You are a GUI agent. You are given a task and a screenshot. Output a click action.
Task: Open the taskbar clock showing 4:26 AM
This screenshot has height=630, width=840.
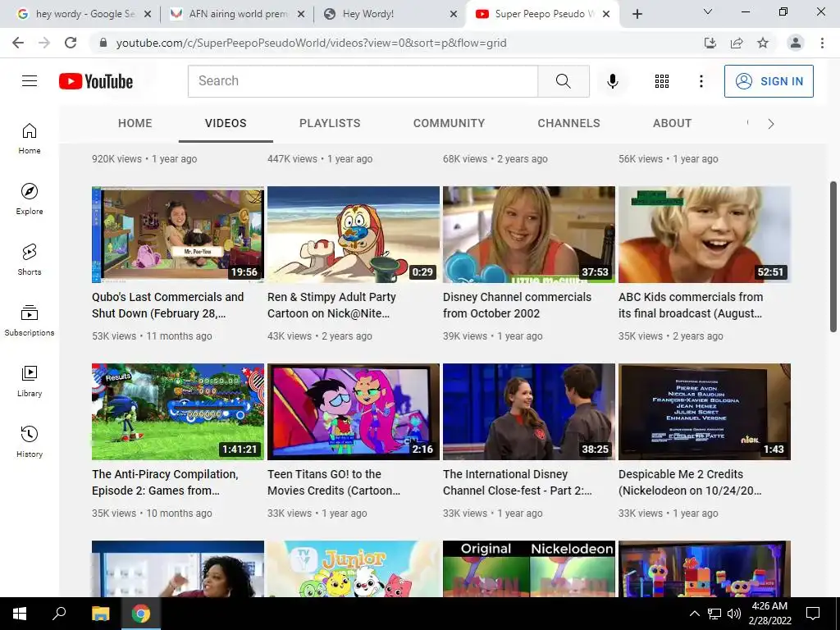[769, 614]
